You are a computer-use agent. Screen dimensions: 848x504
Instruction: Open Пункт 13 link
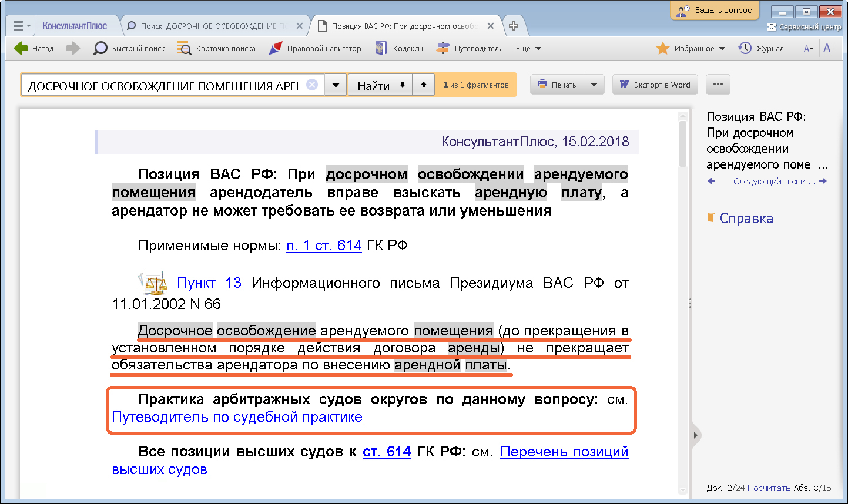(209, 283)
